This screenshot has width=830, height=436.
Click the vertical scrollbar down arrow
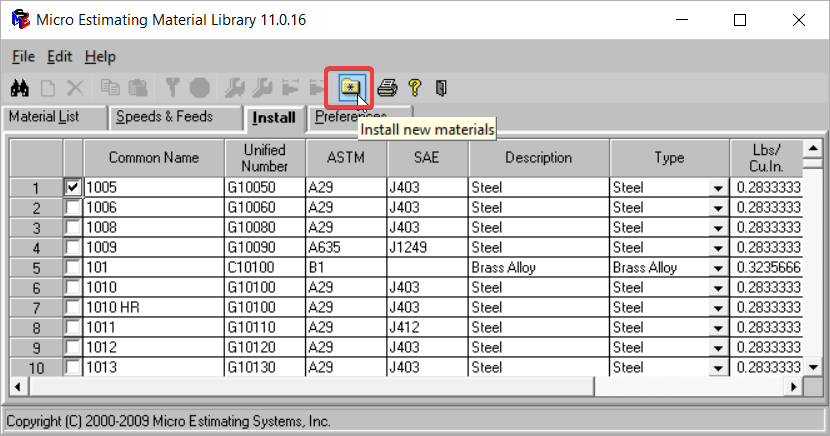tap(813, 367)
